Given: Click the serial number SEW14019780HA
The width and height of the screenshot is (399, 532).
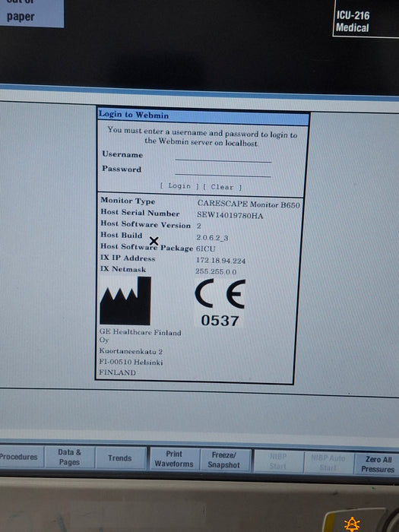Looking at the screenshot, I should click(230, 215).
